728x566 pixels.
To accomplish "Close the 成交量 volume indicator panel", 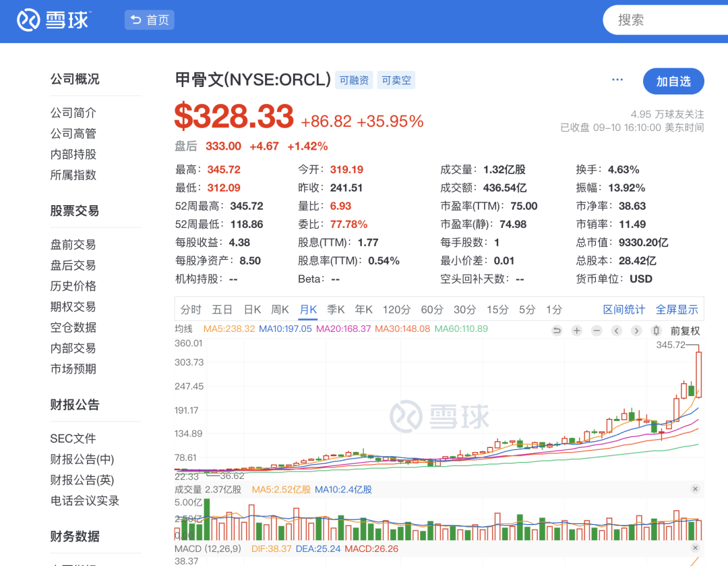I will (x=695, y=489).
